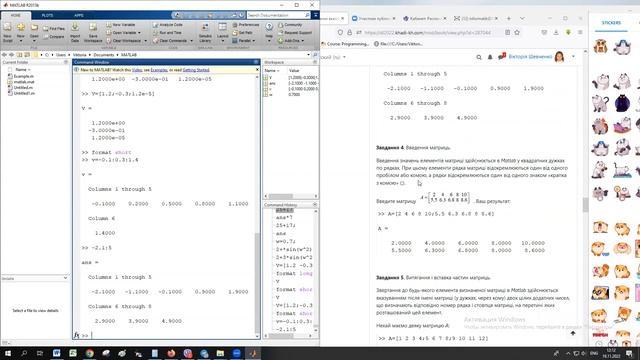Open the Firefox hamburger menu
This screenshot has height=360, width=640.
(x=580, y=32)
